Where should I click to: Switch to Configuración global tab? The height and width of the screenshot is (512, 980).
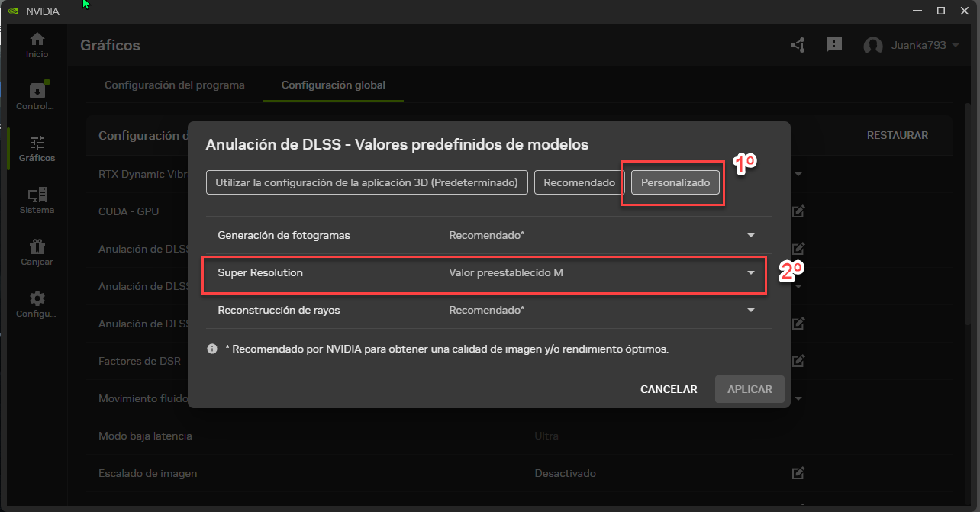(x=334, y=85)
